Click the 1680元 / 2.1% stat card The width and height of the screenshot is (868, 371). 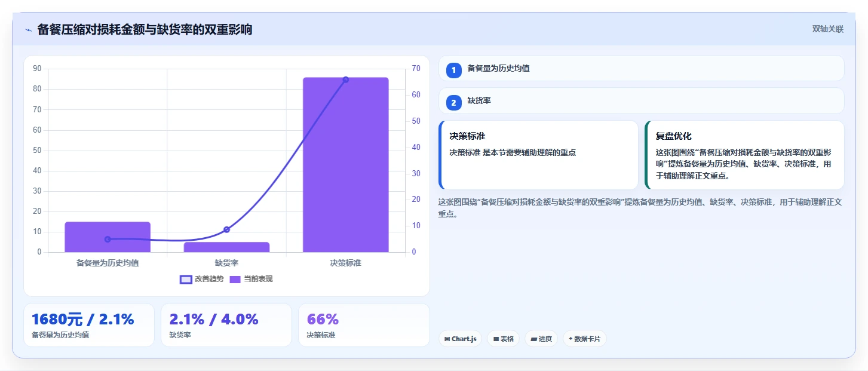pyautogui.click(x=89, y=325)
